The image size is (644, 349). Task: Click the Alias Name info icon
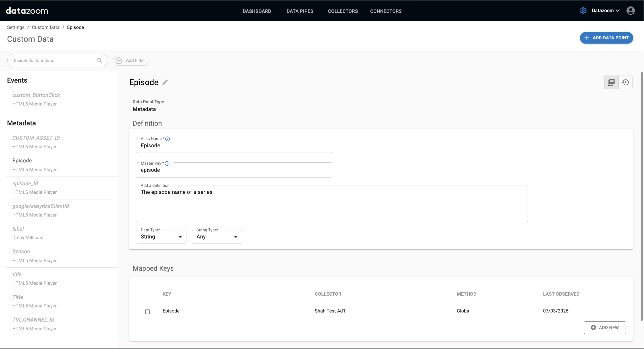tap(168, 139)
